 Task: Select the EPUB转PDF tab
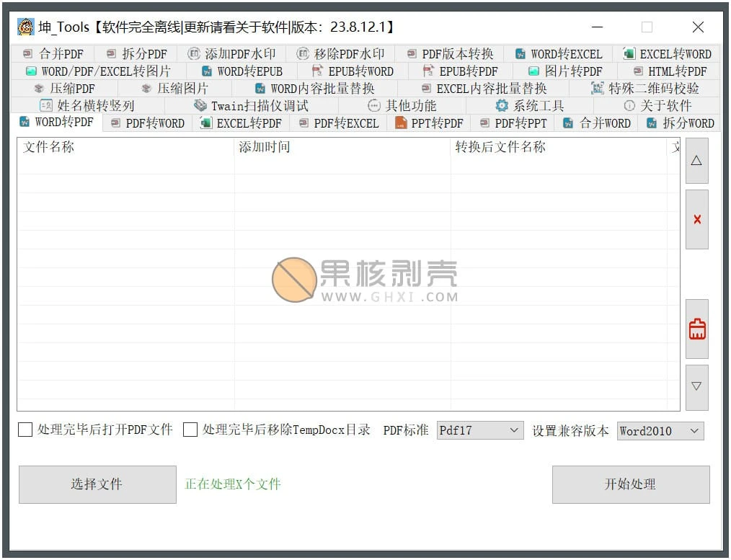pos(460,71)
